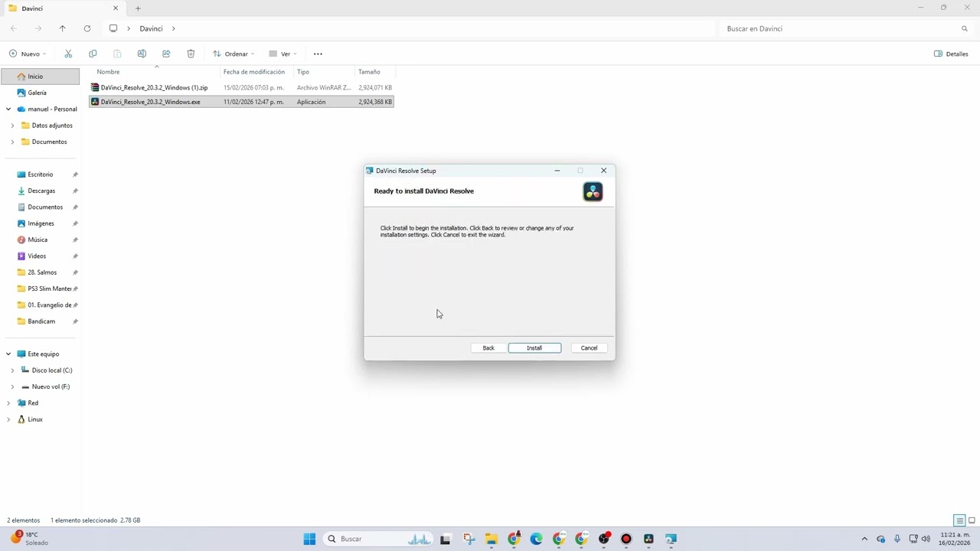Open Descargas quick access folder
980x551 pixels.
(41, 191)
